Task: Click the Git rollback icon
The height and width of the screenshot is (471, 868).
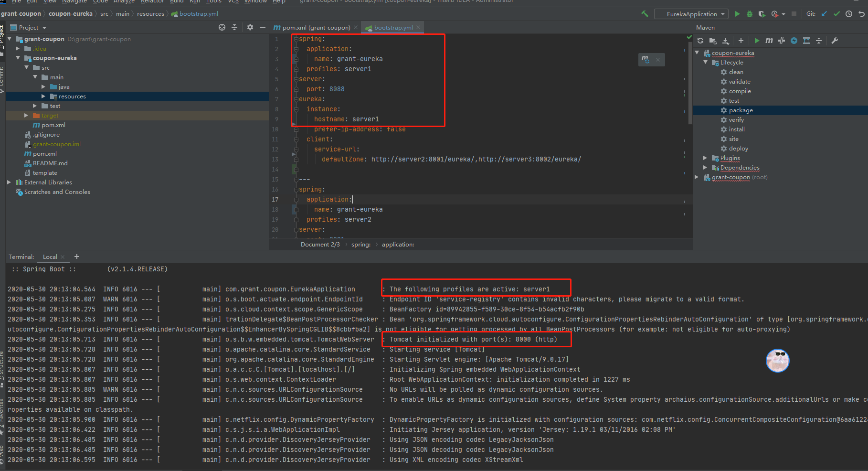Action: [861, 14]
